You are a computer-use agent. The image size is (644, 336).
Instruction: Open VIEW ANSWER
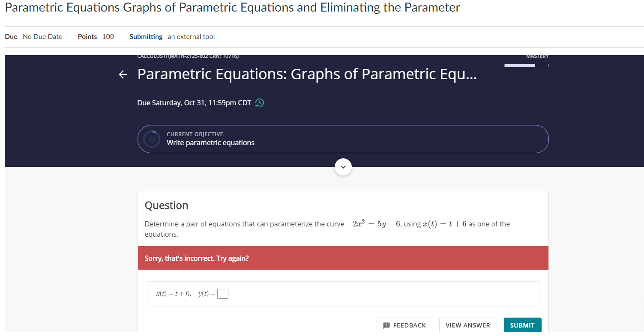click(467, 325)
